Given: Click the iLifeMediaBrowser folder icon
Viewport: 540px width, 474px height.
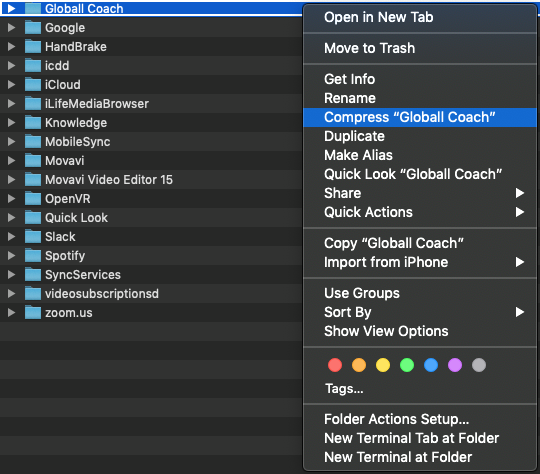Looking at the screenshot, I should click(33, 103).
